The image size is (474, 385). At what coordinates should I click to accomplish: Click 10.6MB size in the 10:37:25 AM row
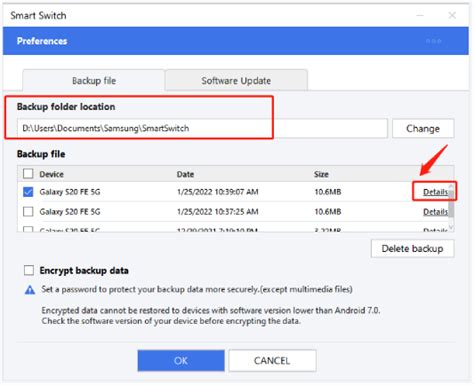pyautogui.click(x=328, y=211)
